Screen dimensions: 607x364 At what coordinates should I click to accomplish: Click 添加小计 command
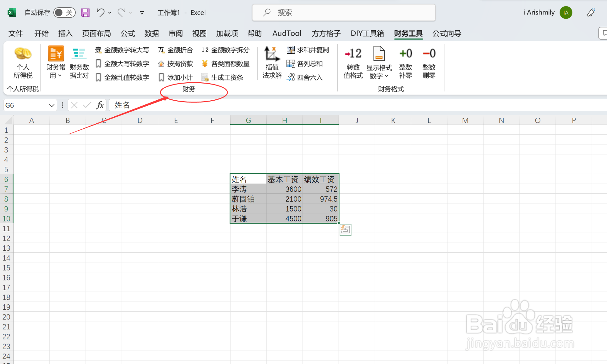pos(175,78)
